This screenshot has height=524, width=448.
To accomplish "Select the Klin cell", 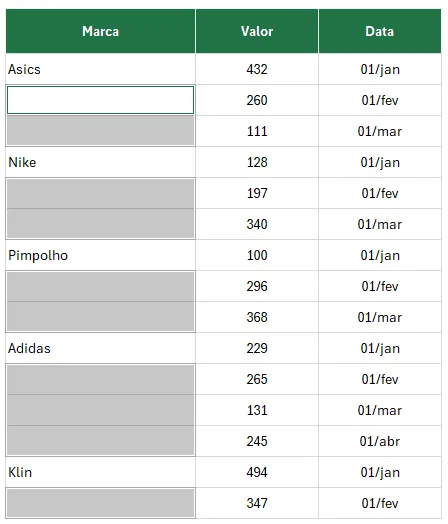I will [101, 472].
